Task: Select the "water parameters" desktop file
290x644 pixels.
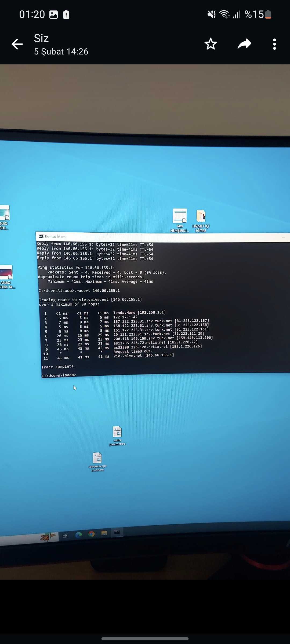Action: [x=117, y=436]
